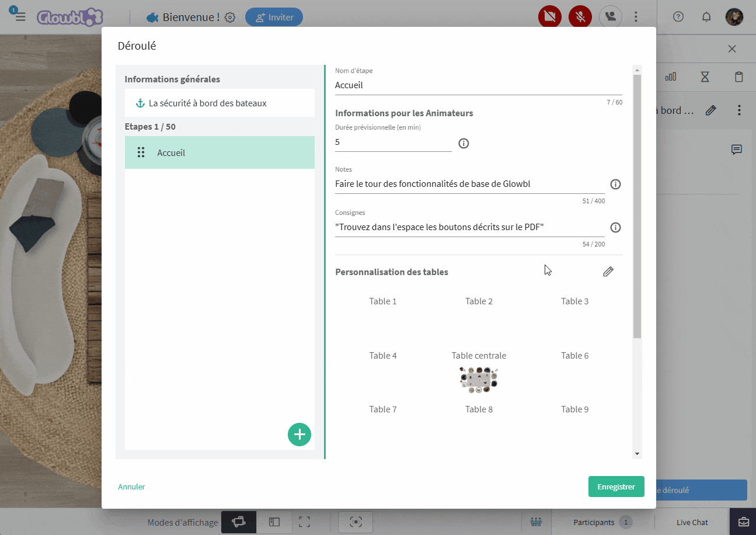Viewport: 756px width, 535px height.
Task: Open the comment note icon in side panel
Action: click(x=737, y=150)
